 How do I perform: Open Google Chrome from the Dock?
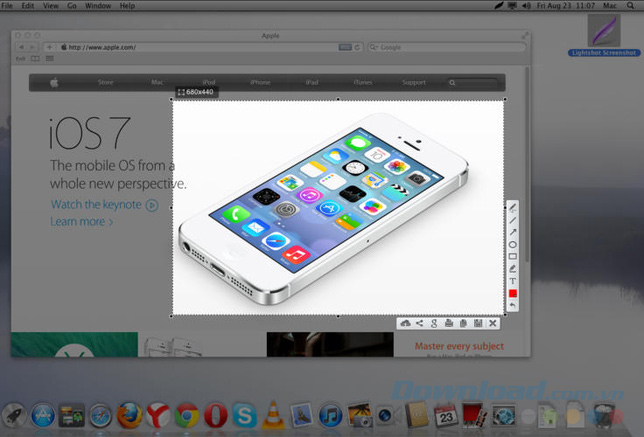coord(187,415)
